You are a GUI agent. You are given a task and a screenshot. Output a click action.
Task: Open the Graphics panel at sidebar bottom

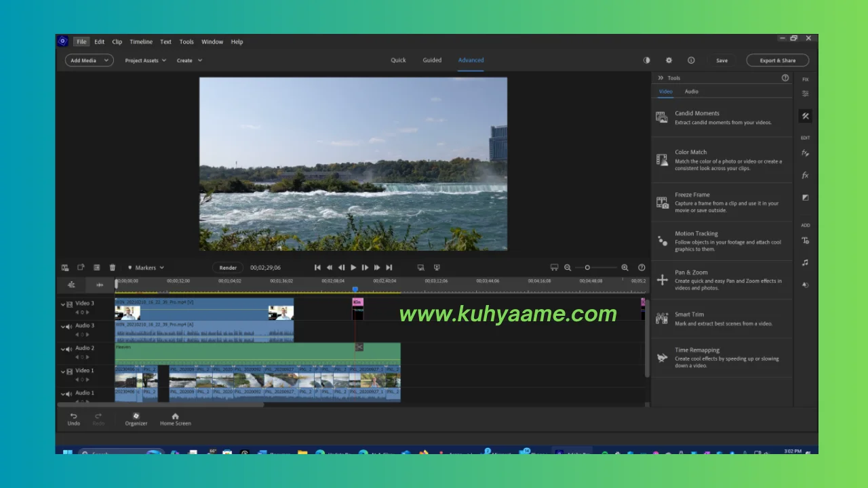(x=806, y=285)
